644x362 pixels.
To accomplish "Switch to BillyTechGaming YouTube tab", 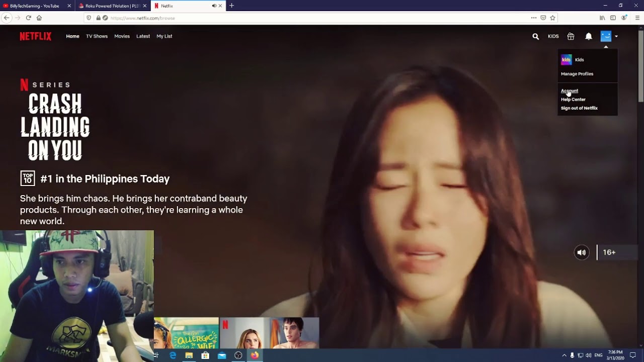I will pos(34,6).
